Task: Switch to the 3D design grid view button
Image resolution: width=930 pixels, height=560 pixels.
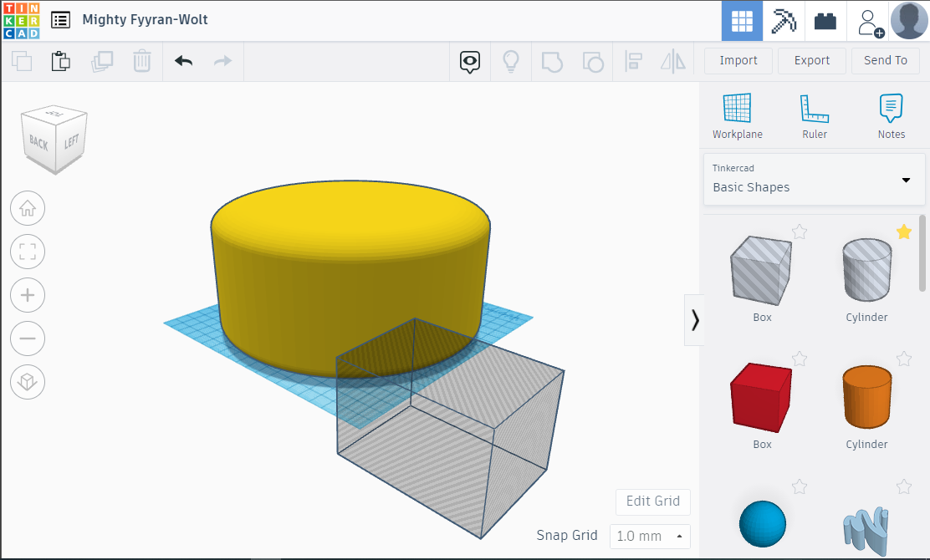Action: pos(742,21)
